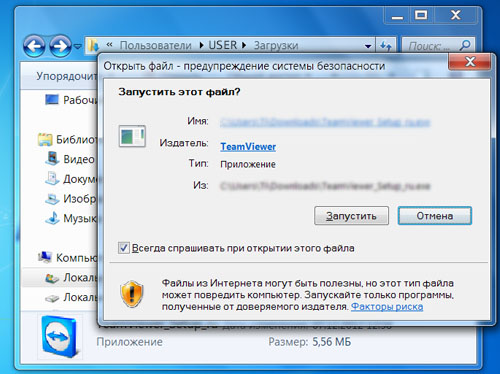The image size is (500, 374).
Task: Maximize the Explorer window
Action: pos(421,15)
